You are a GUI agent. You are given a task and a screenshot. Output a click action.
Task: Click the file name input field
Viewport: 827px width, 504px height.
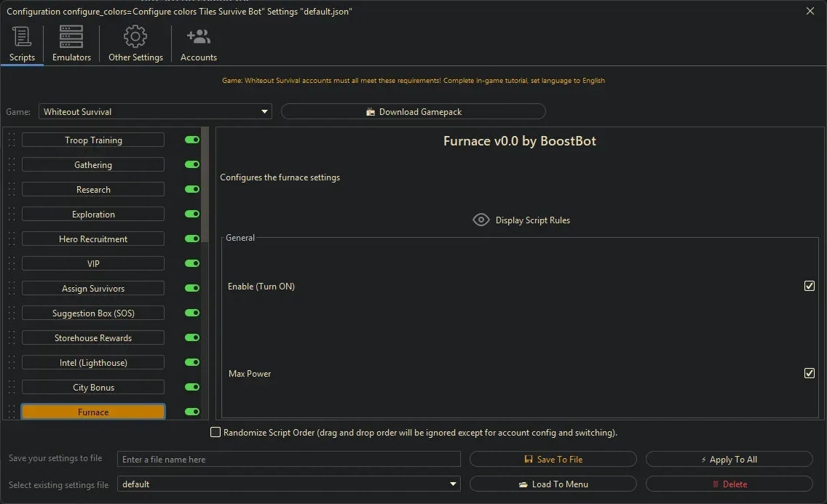[288, 460]
